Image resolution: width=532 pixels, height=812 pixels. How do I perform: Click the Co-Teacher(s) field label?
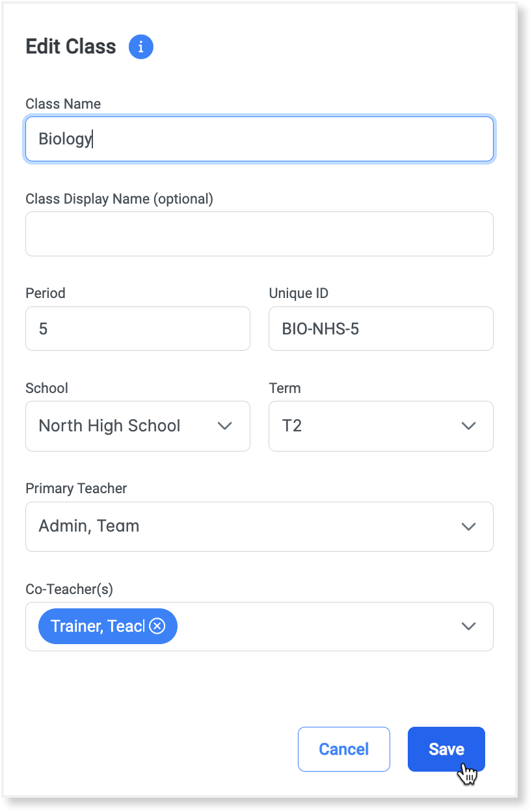pos(69,589)
